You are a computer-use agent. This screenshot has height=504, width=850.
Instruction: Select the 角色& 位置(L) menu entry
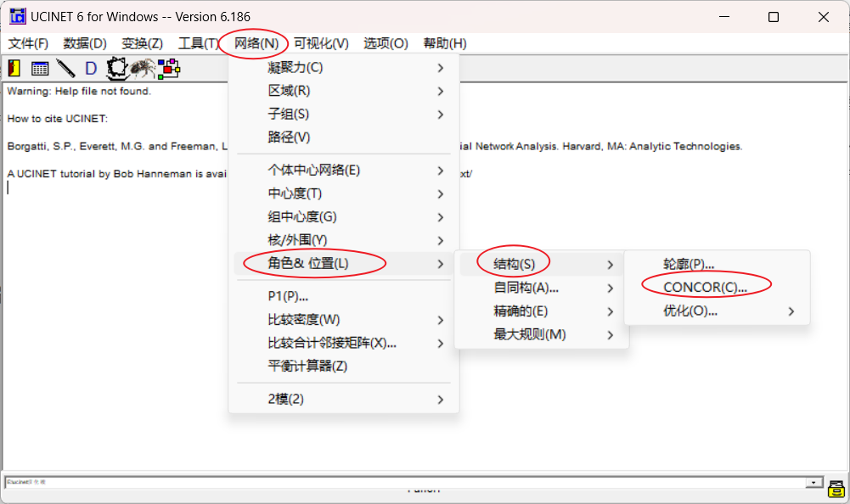[x=344, y=264]
